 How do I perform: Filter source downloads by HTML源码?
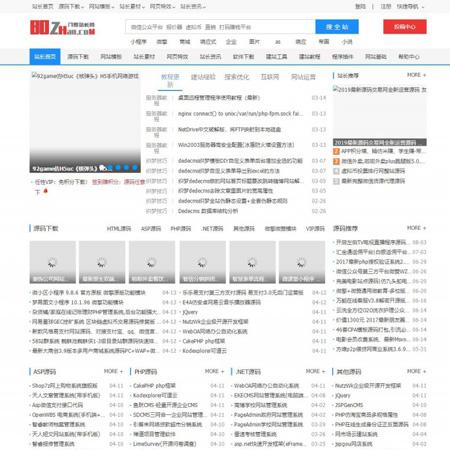point(119,229)
